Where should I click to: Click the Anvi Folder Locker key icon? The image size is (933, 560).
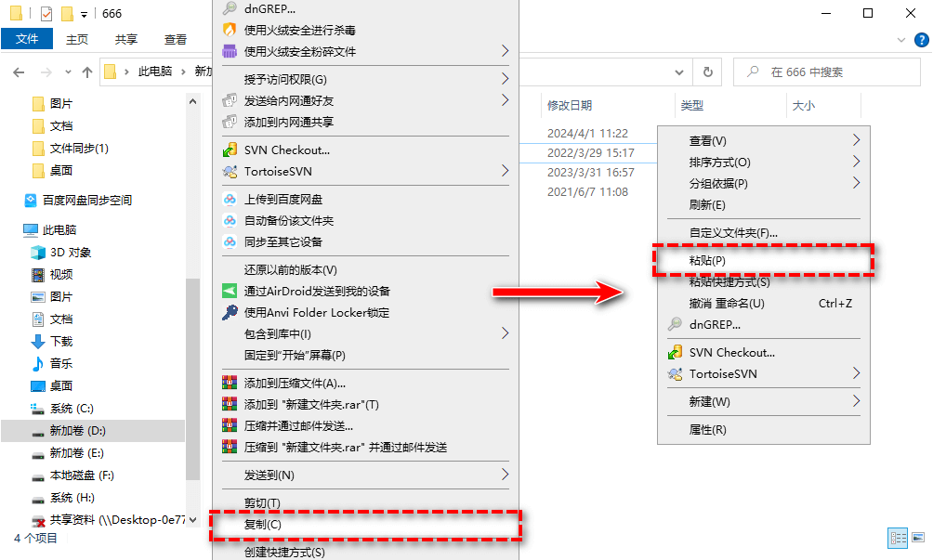click(x=230, y=312)
